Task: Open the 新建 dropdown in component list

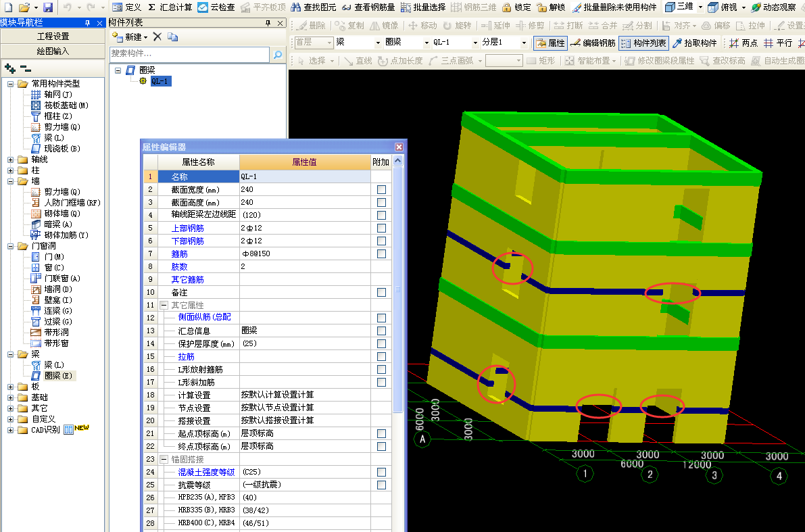Action: [x=145, y=37]
